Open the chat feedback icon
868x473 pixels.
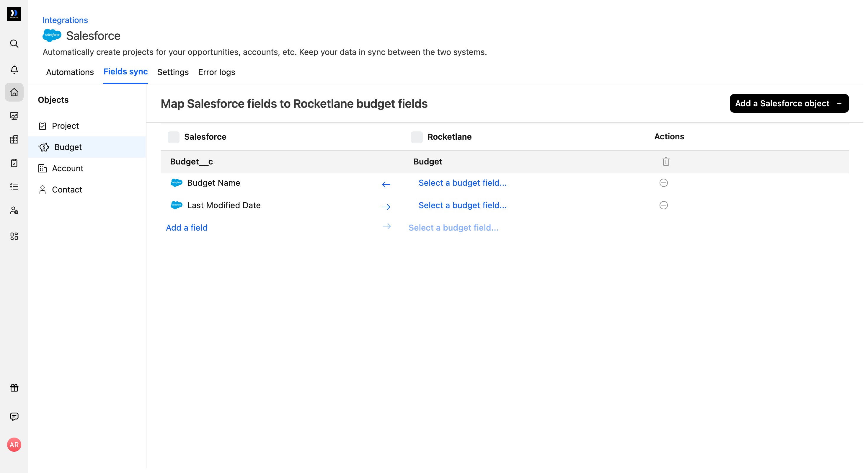14,417
